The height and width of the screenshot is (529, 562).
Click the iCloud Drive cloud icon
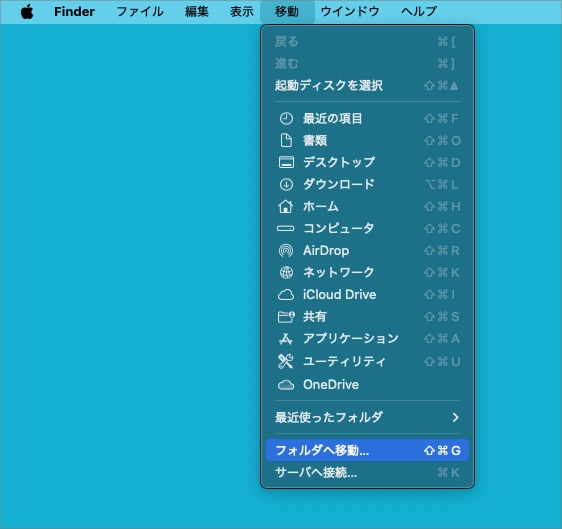286,295
